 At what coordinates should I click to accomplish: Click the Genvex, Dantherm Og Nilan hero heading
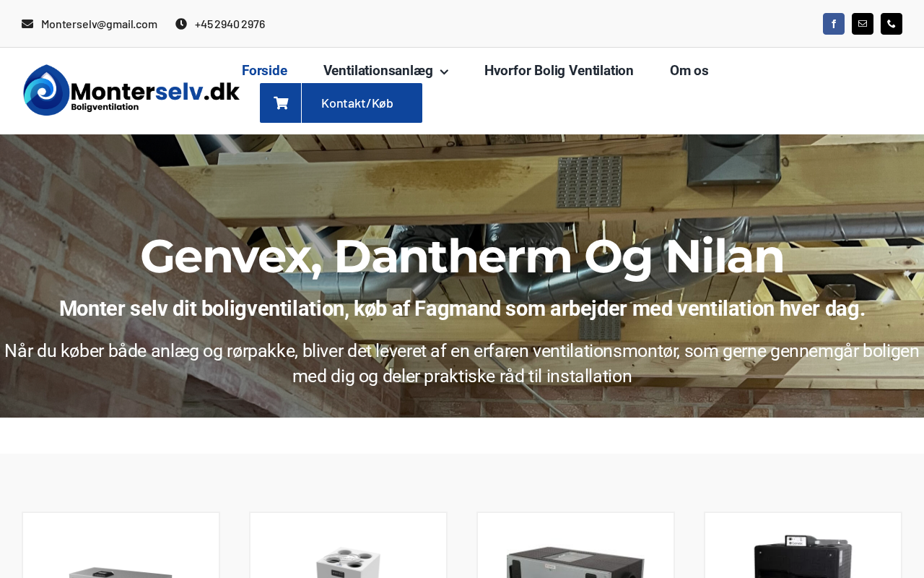462,256
